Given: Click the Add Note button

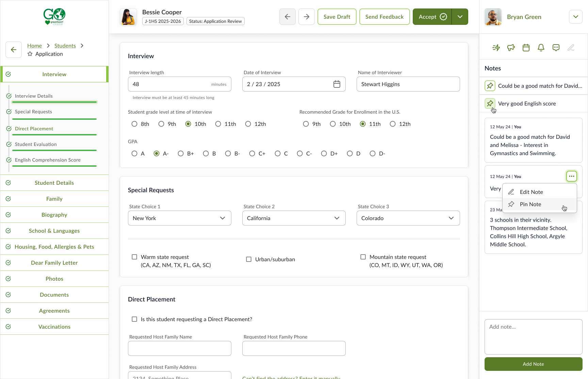Looking at the screenshot, I should [x=534, y=364].
